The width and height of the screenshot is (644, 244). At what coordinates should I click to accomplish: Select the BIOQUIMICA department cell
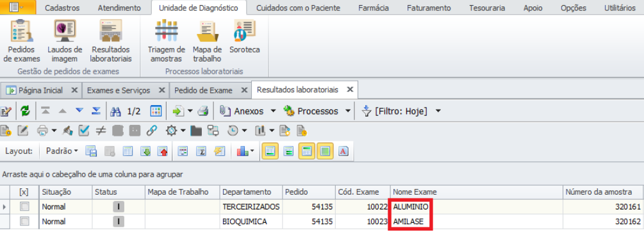(251, 222)
